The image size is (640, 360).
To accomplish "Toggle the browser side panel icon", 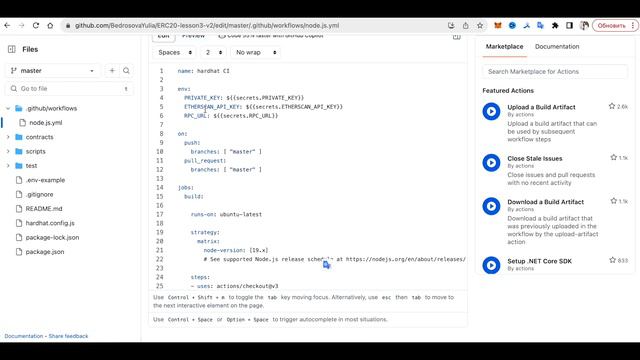I will pyautogui.click(x=569, y=25).
